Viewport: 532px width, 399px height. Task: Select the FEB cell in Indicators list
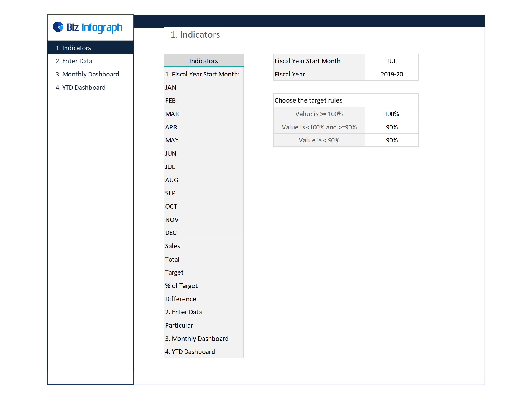pos(204,101)
